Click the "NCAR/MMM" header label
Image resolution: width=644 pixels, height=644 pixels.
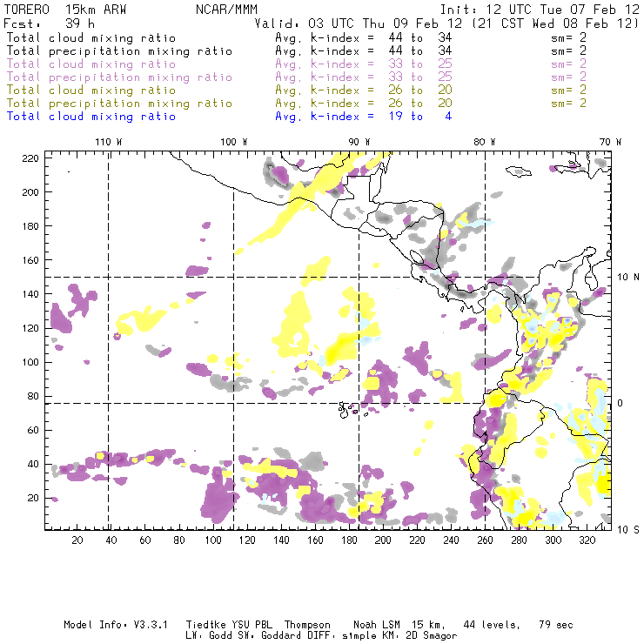227,10
